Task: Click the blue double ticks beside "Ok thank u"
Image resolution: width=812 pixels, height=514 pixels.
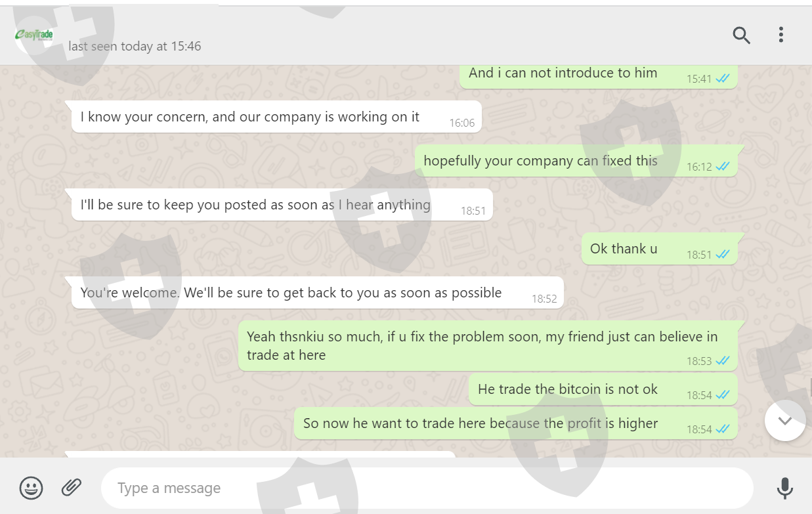Action: tap(723, 255)
